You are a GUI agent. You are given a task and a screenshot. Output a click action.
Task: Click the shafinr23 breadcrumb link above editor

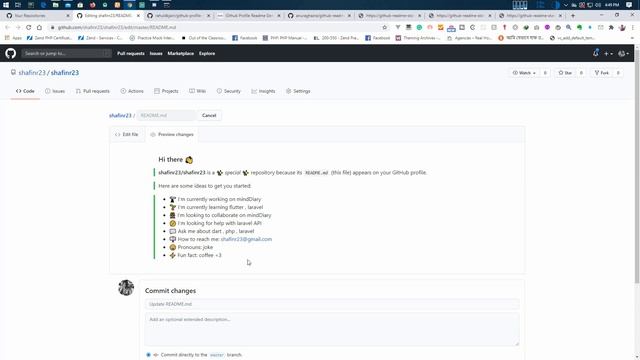(120, 116)
